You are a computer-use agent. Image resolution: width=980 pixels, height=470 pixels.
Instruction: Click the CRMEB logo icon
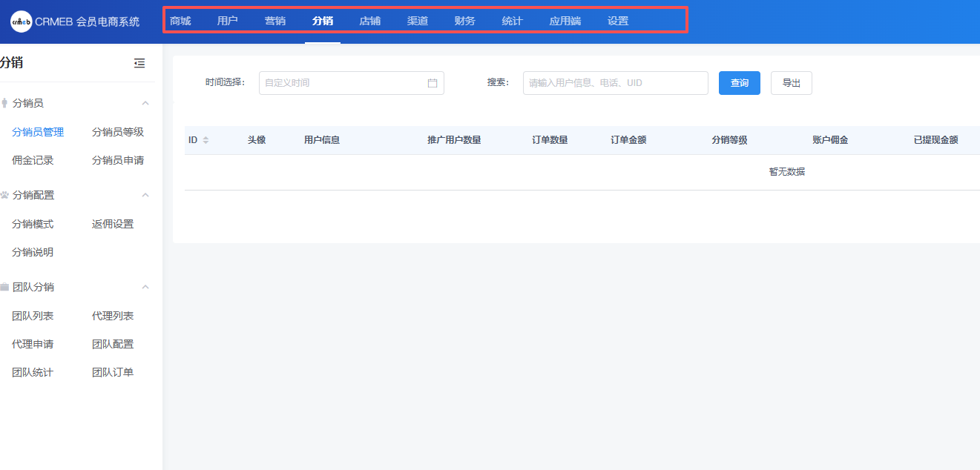[x=22, y=21]
